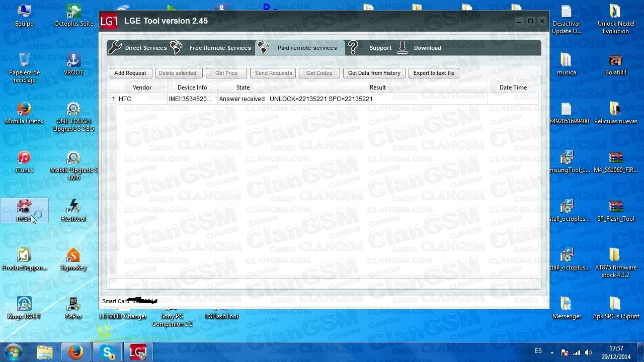Click the question mark Support icon
The height and width of the screenshot is (362, 644).
(x=353, y=47)
